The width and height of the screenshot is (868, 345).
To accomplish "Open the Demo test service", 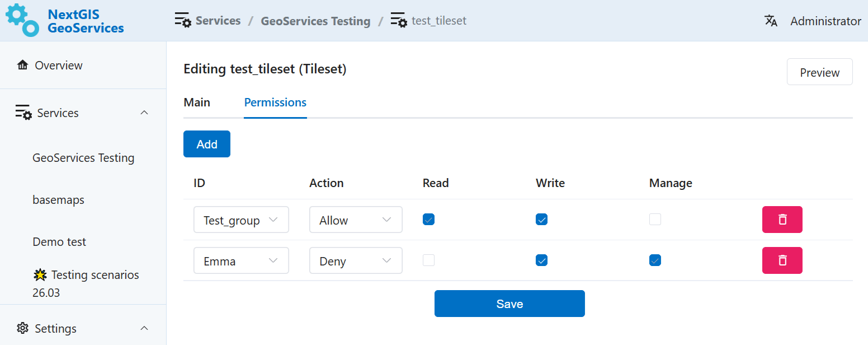I will coord(59,242).
